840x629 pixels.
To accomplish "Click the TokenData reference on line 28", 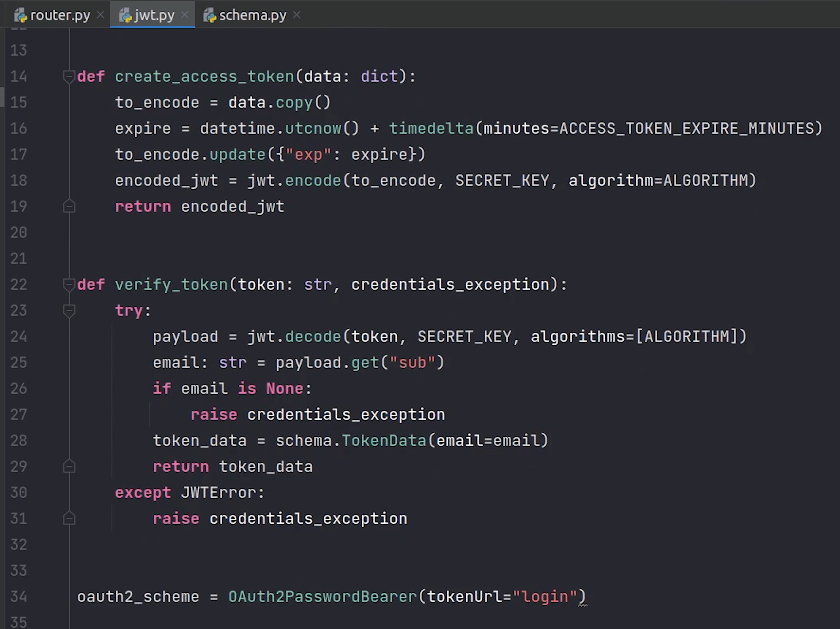I will (384, 440).
